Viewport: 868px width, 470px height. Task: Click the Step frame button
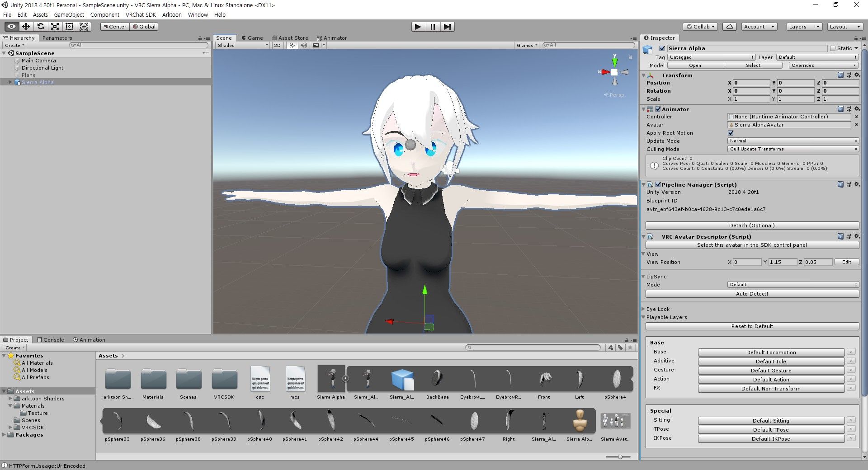pyautogui.click(x=447, y=27)
